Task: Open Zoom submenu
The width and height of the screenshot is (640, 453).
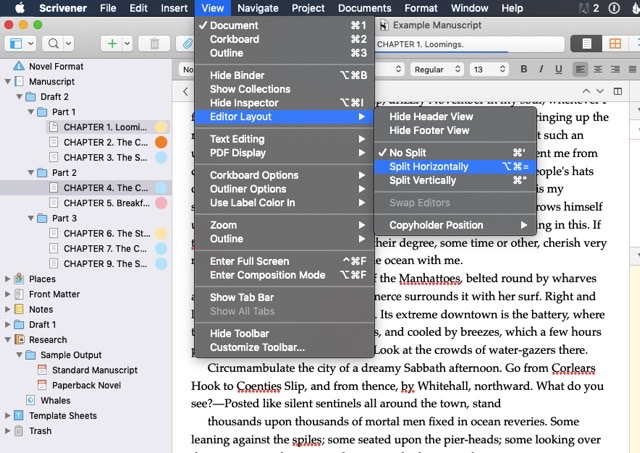Action: (284, 225)
